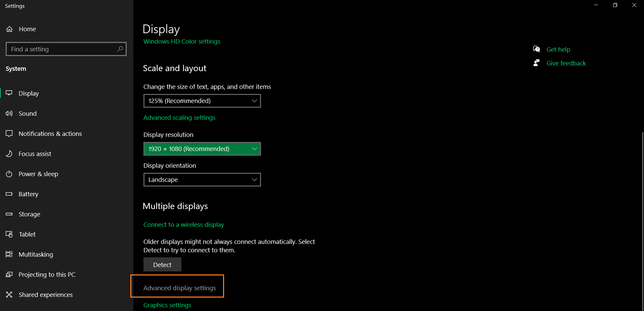The width and height of the screenshot is (644, 311).
Task: Click the Detect button
Action: tap(162, 264)
